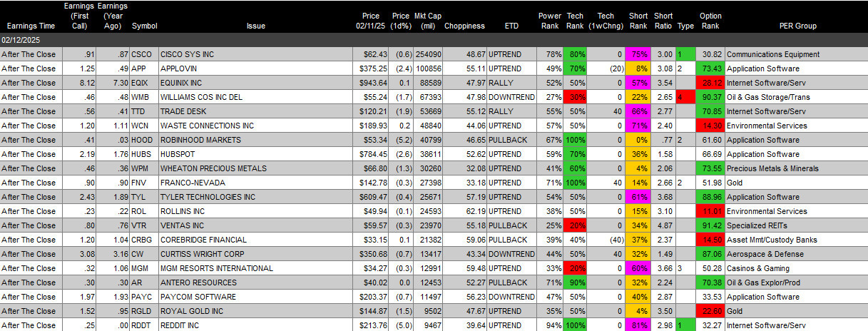
Task: Click the Option Rank column header
Action: [710, 21]
